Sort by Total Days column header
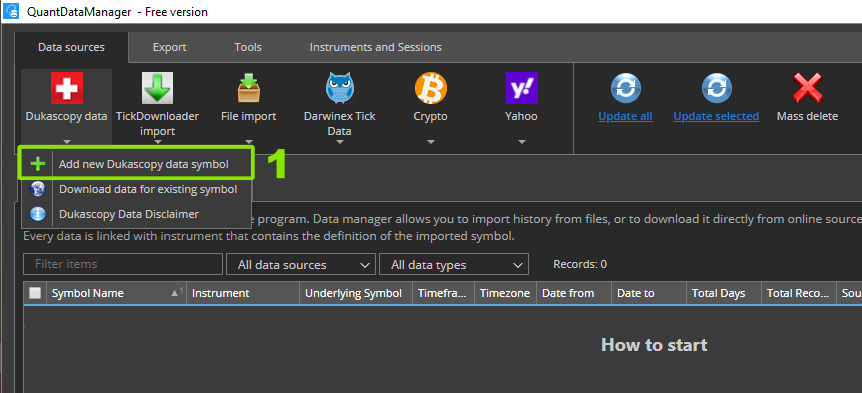The height and width of the screenshot is (393, 862). 723,293
